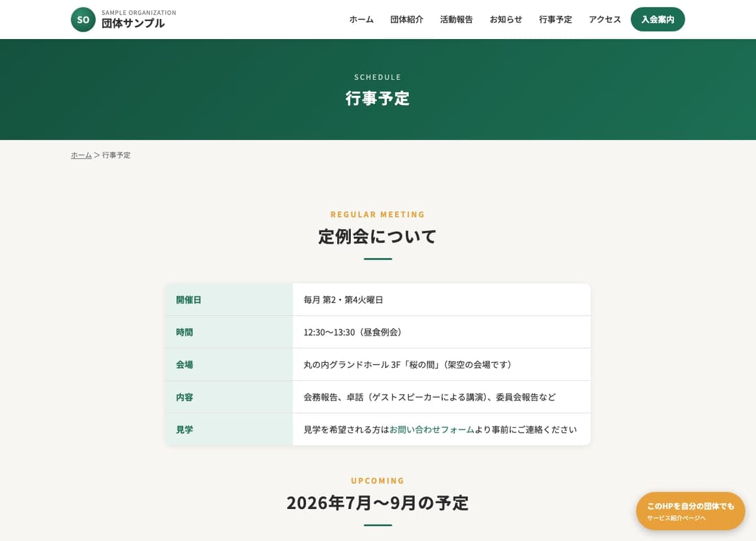The height and width of the screenshot is (541, 756).
Task: Click the REGULAR MEETING subtitle
Action: pos(377,214)
